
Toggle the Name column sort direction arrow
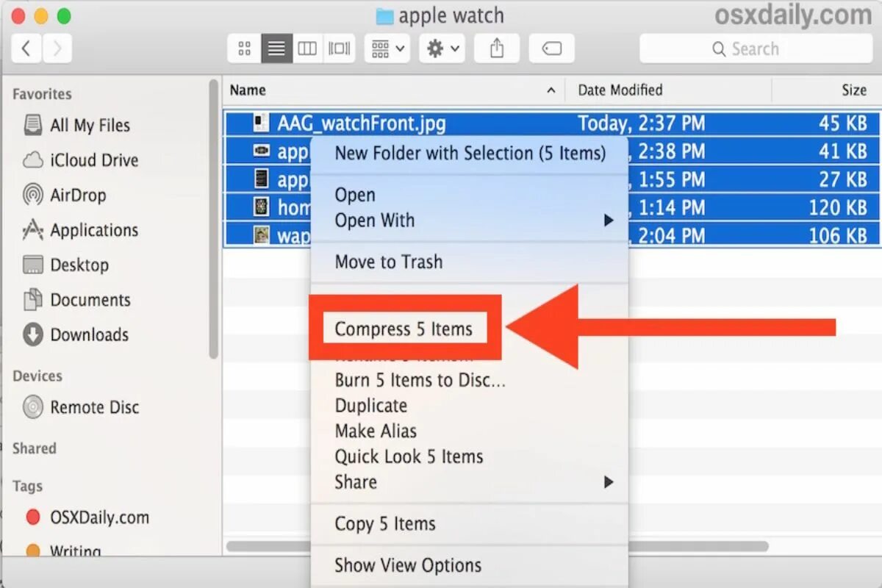(x=551, y=90)
